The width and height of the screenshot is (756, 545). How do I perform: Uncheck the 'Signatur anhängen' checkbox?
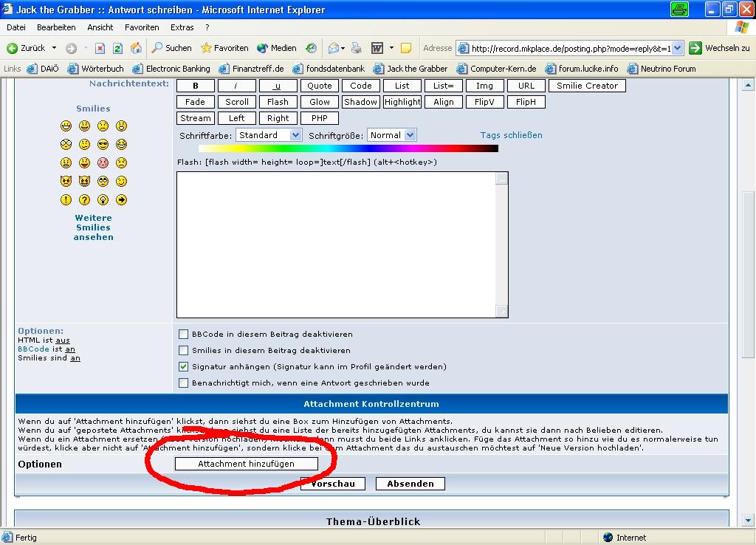coord(184,367)
